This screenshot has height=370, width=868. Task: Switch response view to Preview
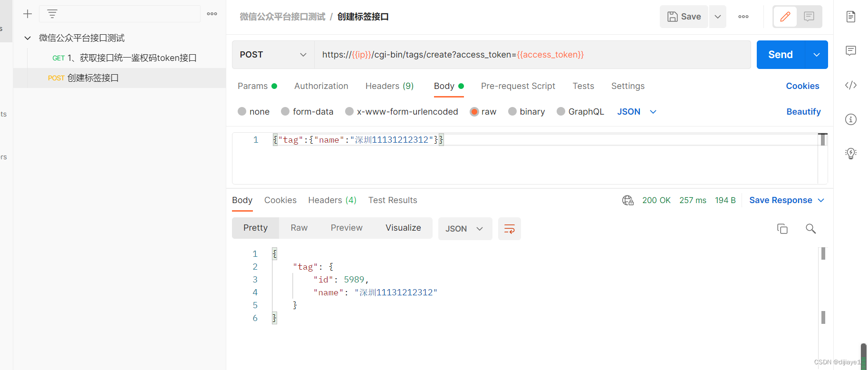click(x=347, y=228)
